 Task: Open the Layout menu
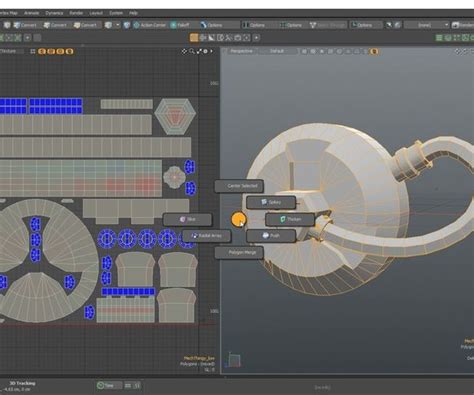point(96,13)
